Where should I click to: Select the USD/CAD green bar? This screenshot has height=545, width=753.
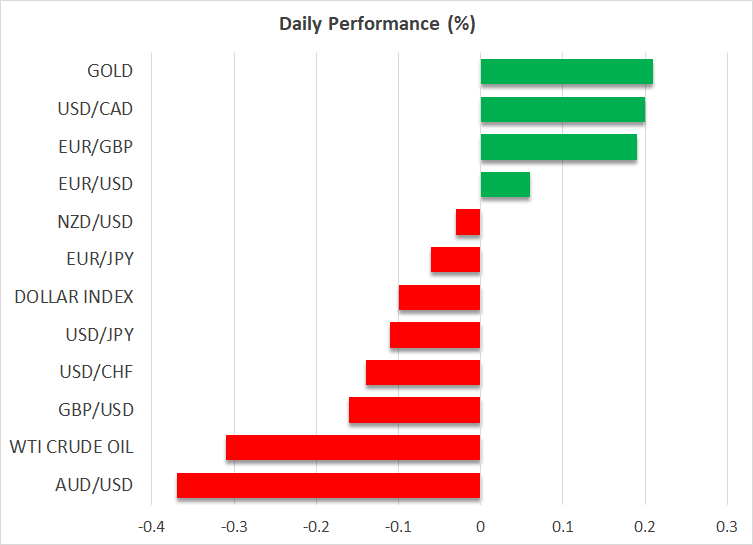[562, 109]
